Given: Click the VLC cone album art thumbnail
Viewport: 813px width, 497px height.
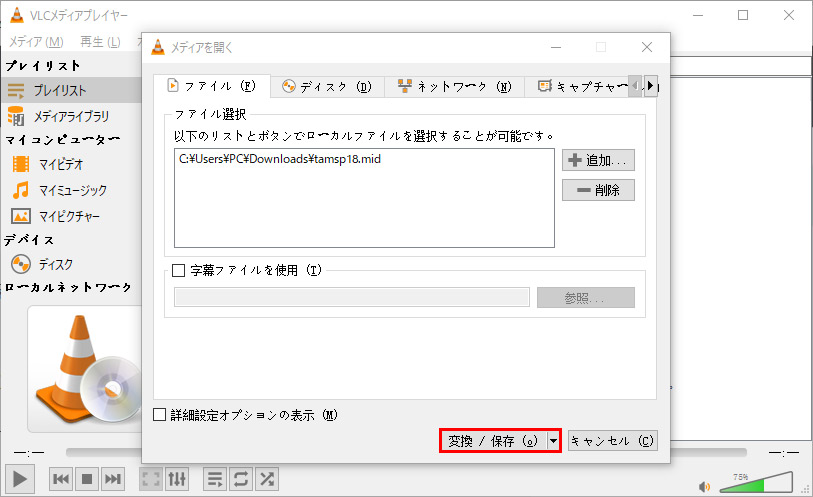Looking at the screenshot, I should click(85, 368).
